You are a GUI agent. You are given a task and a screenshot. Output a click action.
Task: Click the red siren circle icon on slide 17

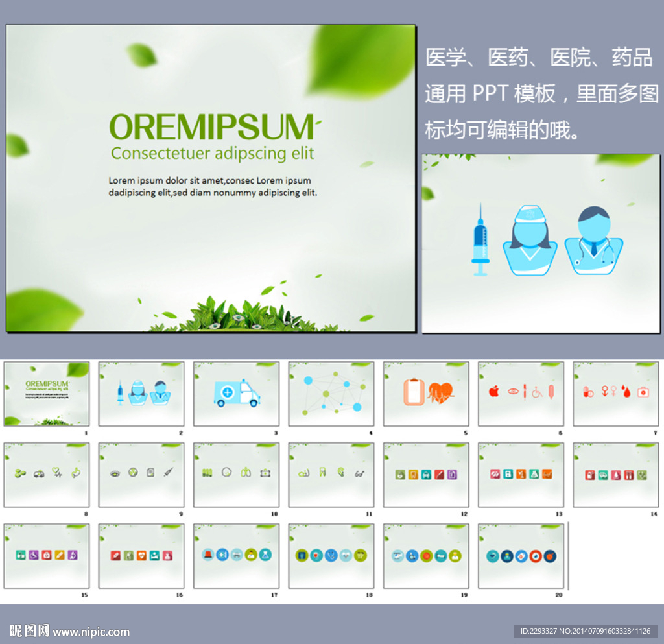click(x=208, y=555)
